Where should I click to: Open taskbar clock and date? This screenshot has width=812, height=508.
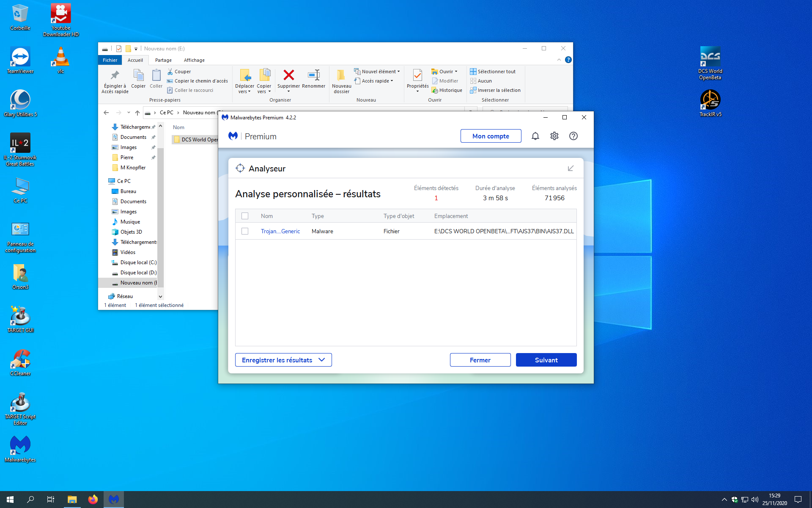tap(774, 500)
